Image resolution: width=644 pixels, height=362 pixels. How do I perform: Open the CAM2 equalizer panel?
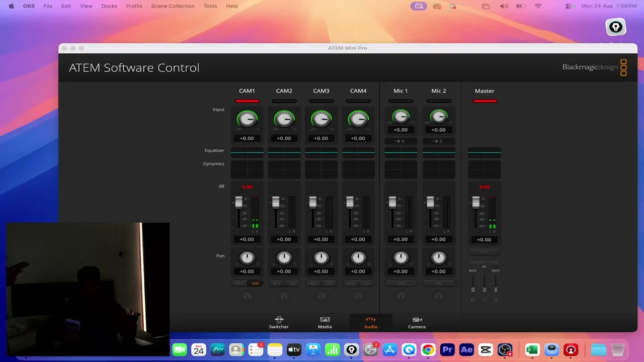[284, 152]
